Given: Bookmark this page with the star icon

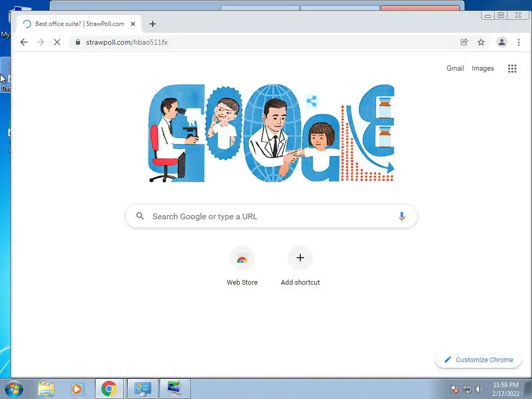Looking at the screenshot, I should 481,42.
